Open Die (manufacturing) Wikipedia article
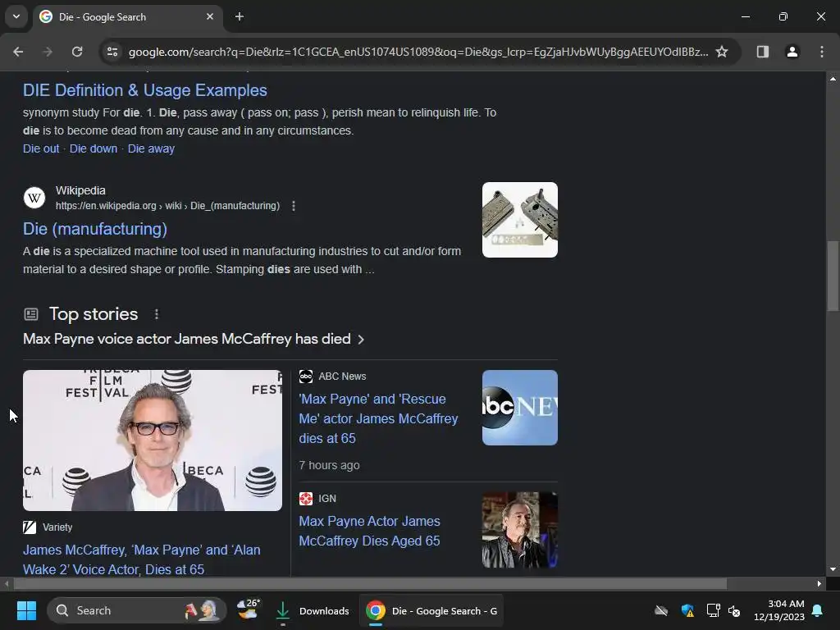Screen dimensions: 840x630 tap(95, 229)
